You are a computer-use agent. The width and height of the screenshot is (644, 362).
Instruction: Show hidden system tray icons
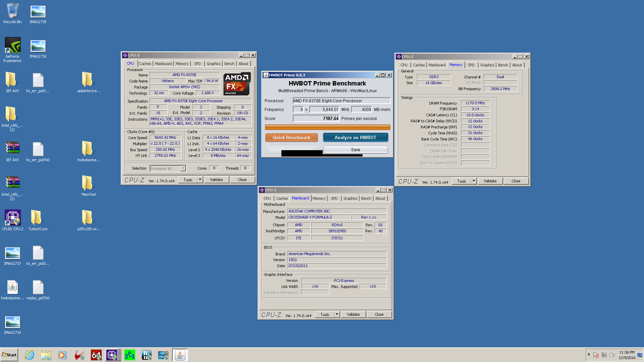(x=589, y=355)
